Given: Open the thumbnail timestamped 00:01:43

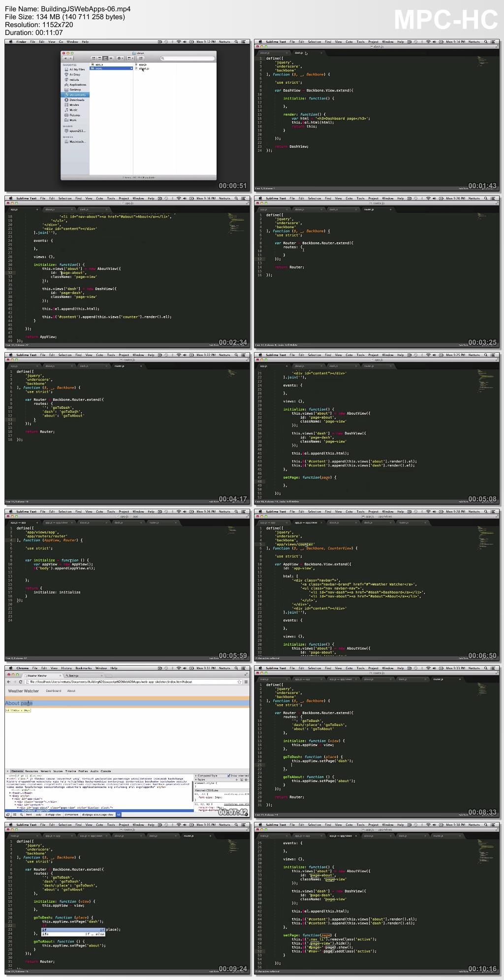Looking at the screenshot, I should (377, 115).
